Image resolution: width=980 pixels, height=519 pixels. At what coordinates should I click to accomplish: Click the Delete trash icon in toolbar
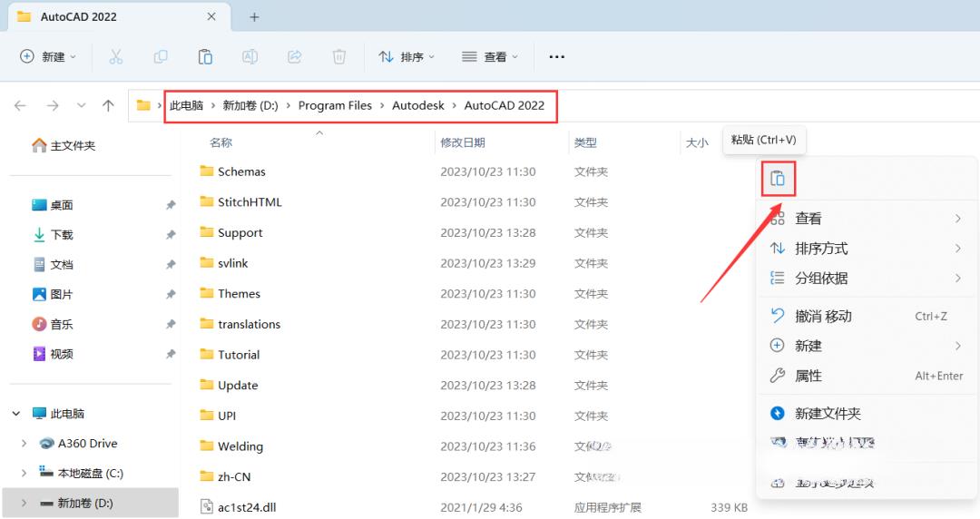click(x=338, y=57)
